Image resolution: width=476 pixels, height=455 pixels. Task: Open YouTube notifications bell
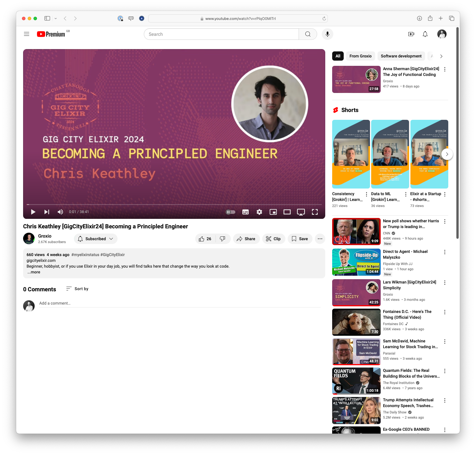pos(425,34)
